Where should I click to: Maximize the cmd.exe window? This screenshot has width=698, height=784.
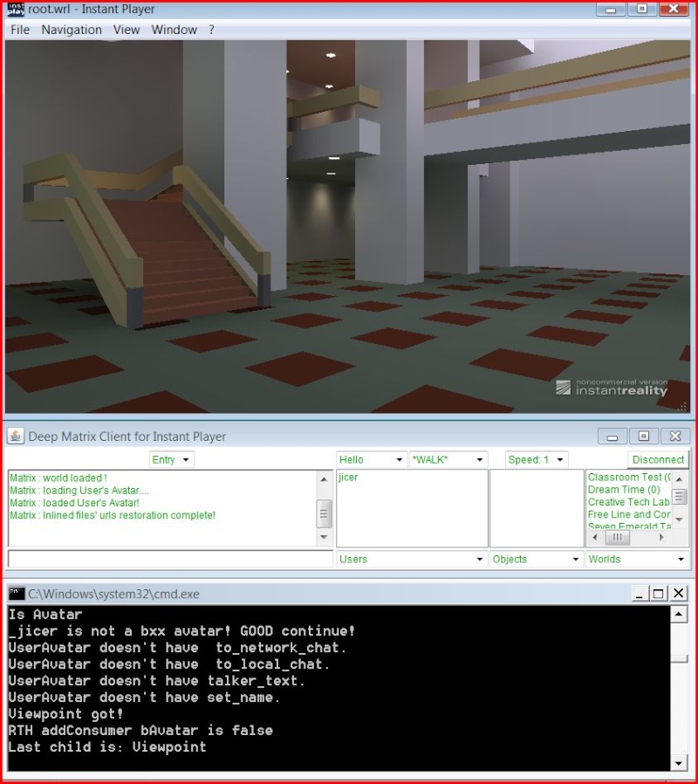point(659,594)
